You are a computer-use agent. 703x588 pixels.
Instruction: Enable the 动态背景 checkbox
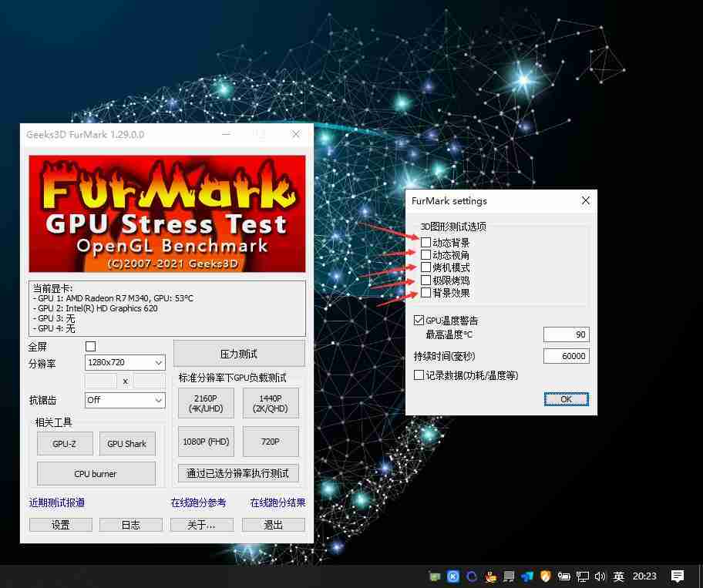tap(426, 243)
